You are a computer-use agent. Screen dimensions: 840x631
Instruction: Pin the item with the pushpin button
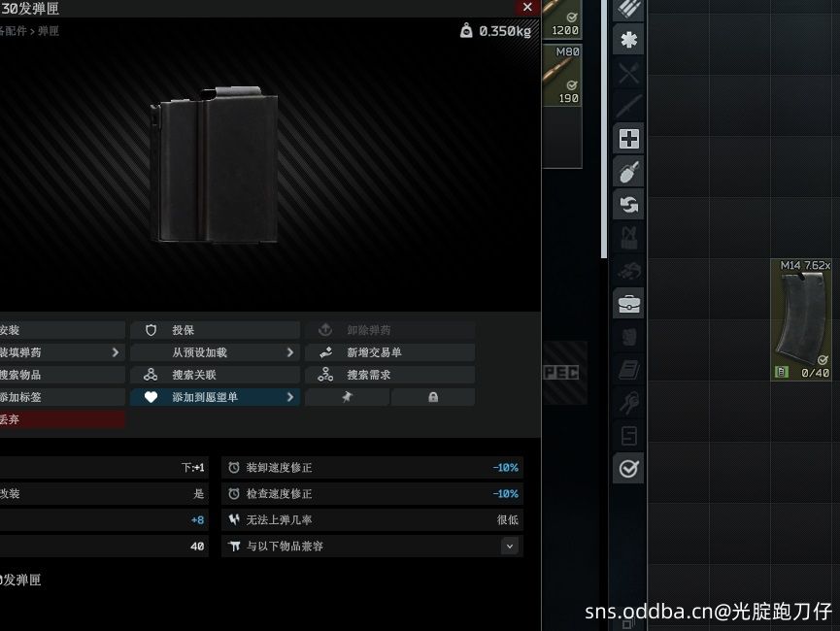coord(347,397)
